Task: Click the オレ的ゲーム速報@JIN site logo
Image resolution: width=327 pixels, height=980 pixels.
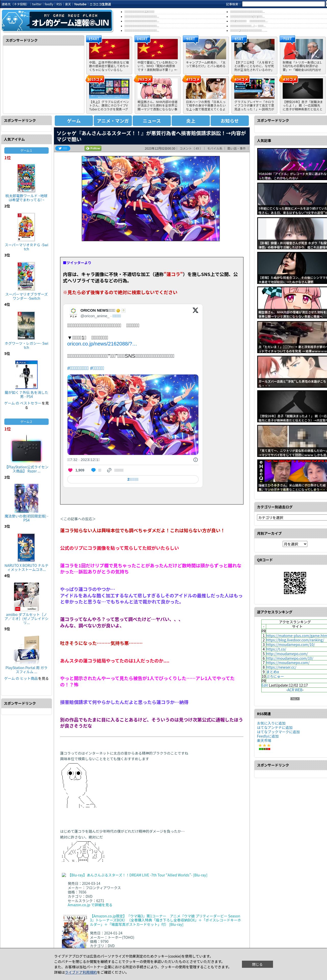Action: 57,21
